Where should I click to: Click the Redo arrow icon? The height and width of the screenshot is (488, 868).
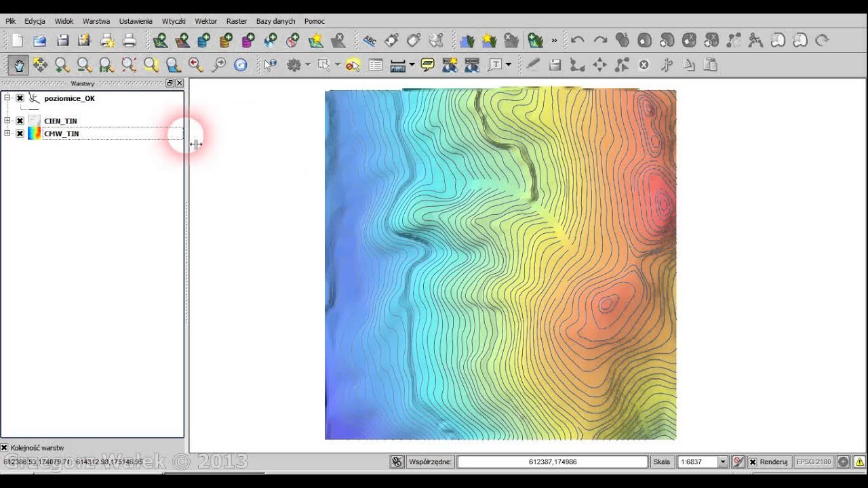point(600,41)
